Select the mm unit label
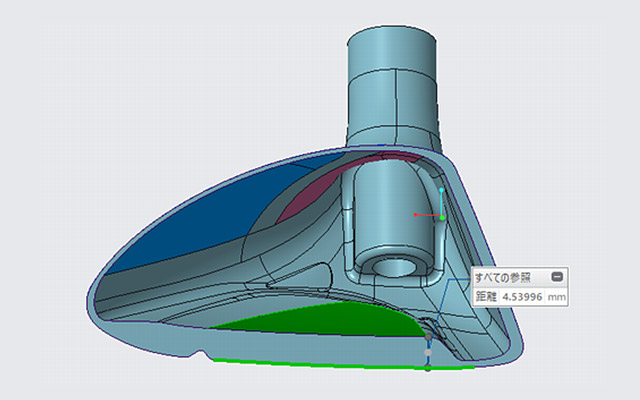 557,297
